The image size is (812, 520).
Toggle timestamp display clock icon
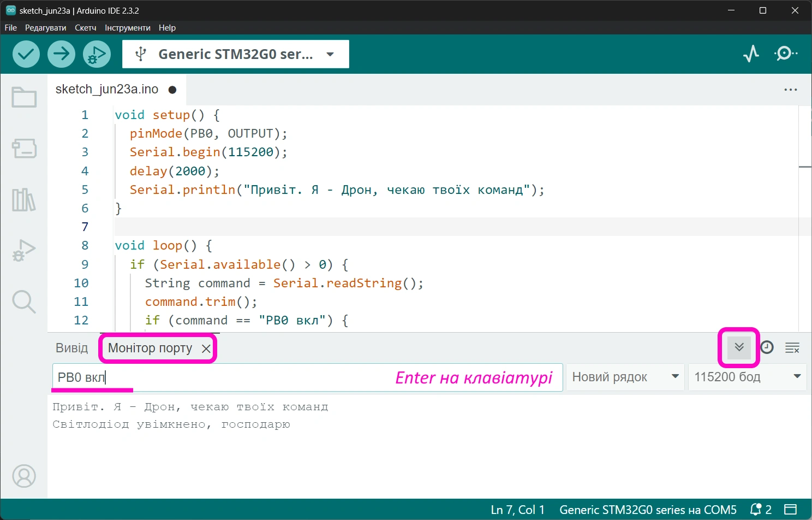767,347
